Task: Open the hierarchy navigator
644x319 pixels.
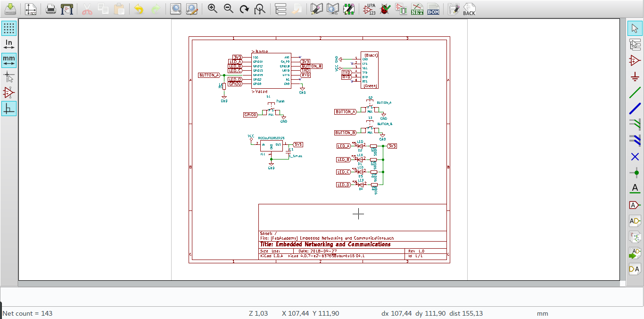Action: (x=280, y=8)
